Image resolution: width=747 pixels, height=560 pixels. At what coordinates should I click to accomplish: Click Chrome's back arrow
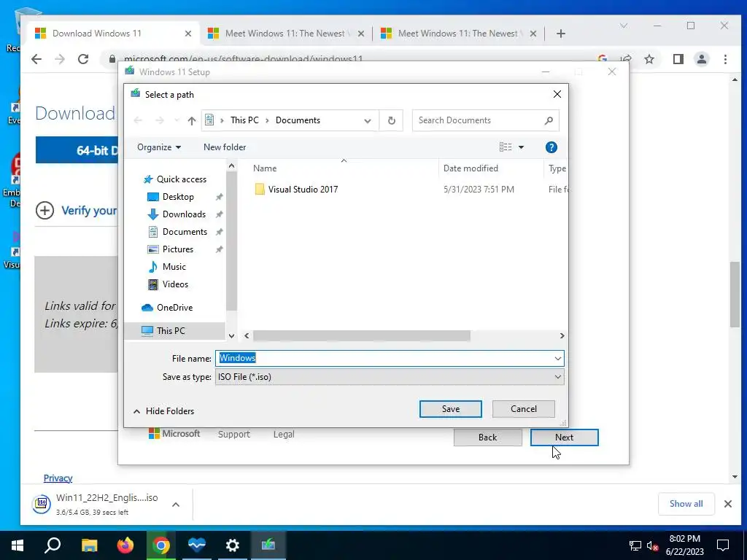click(36, 59)
